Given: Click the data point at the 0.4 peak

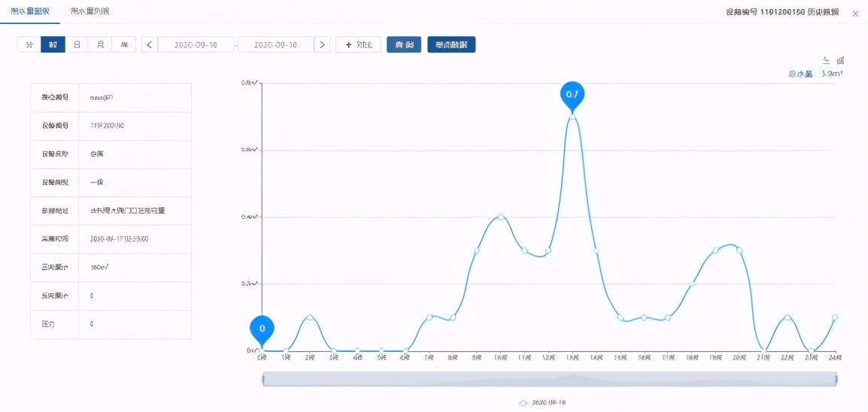Looking at the screenshot, I should pyautogui.click(x=501, y=217).
